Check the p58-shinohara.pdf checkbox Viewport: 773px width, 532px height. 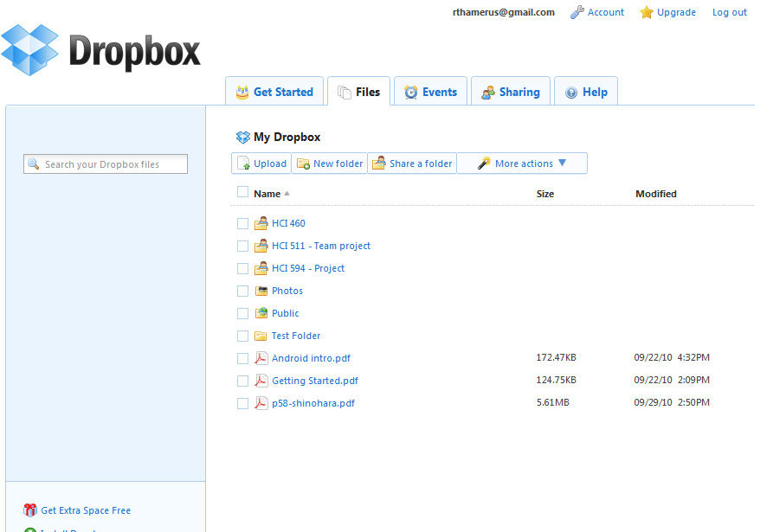click(242, 403)
